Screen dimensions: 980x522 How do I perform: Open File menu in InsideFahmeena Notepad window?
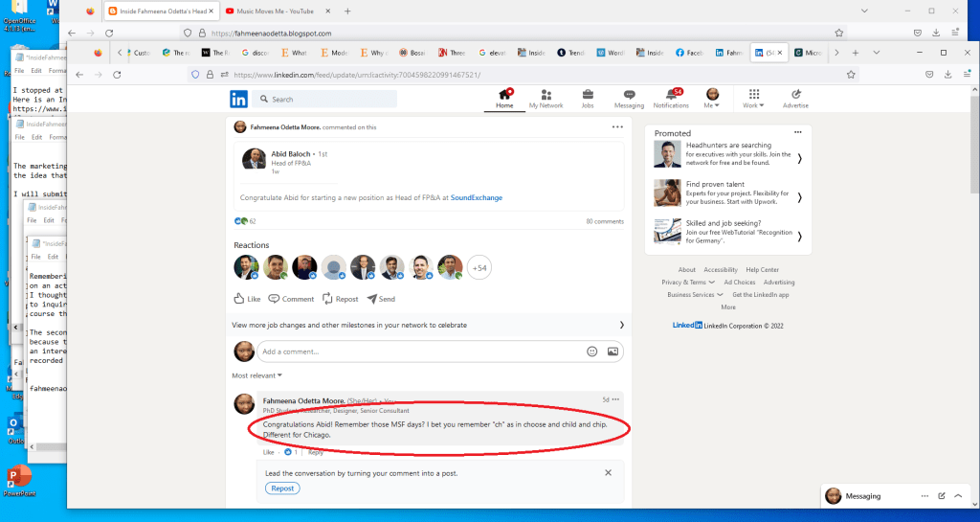coord(19,71)
